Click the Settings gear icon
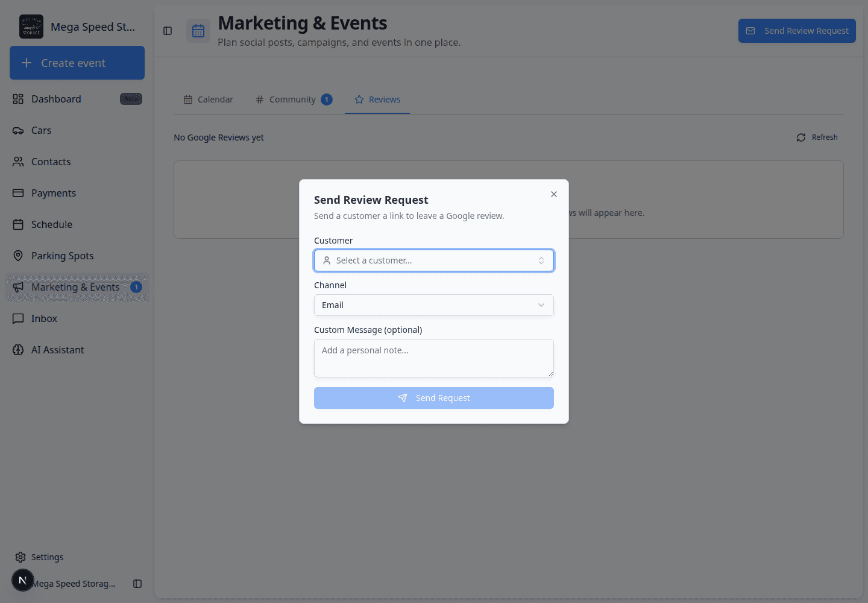 coord(20,557)
